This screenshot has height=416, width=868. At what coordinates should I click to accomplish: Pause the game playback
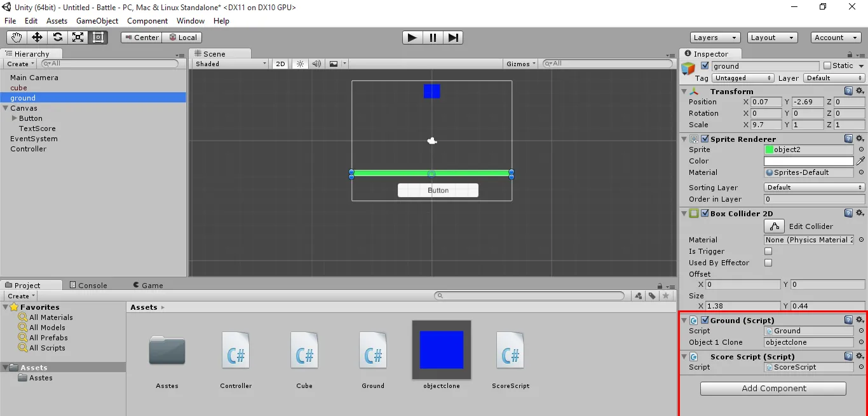click(x=433, y=38)
